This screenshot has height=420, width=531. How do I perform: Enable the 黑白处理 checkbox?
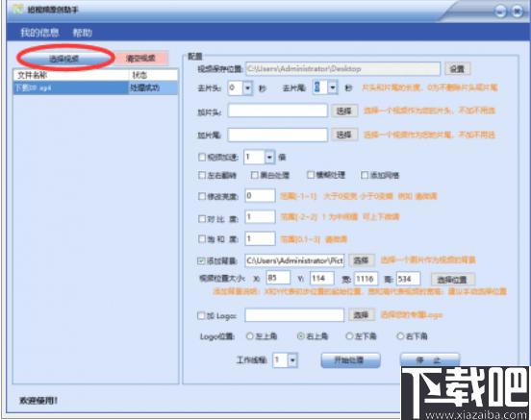point(254,175)
